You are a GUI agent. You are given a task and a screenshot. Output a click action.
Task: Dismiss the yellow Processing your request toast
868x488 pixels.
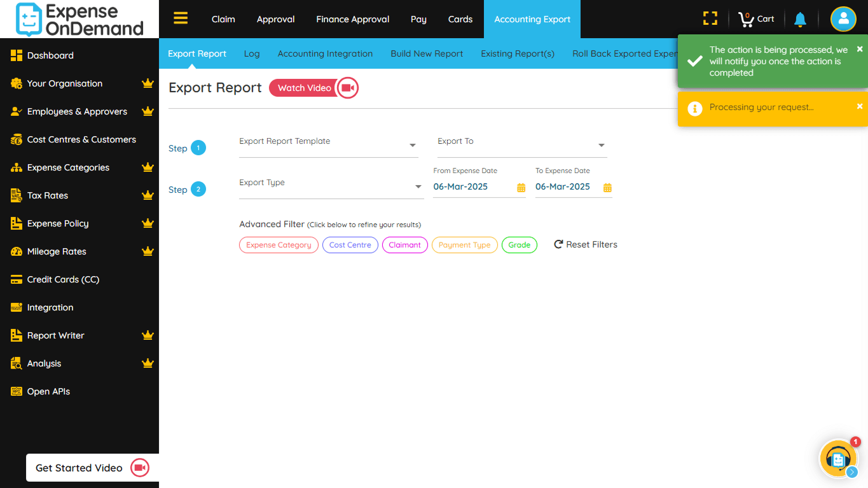(860, 106)
